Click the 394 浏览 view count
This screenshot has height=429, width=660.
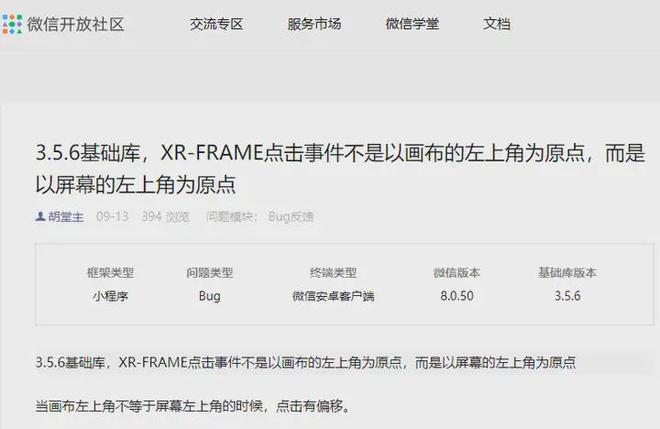point(165,217)
